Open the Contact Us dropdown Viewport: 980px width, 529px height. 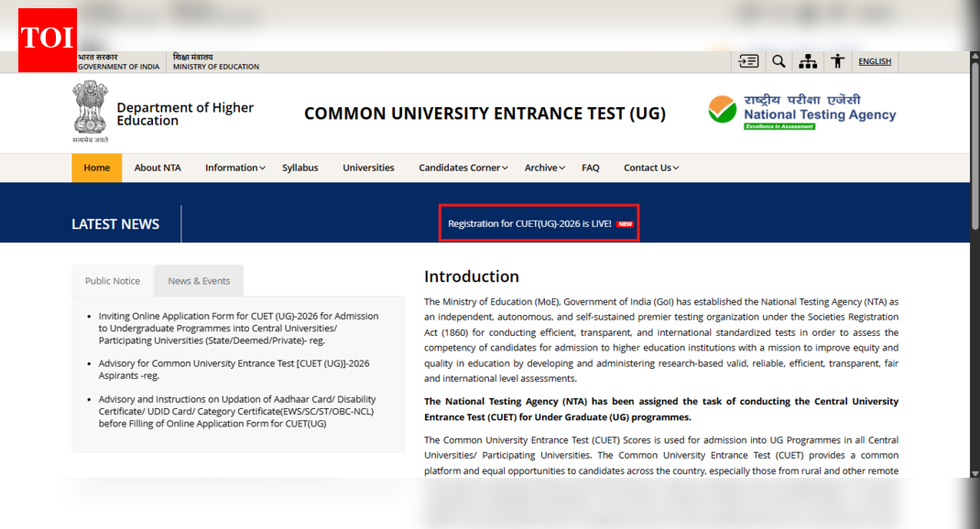650,167
